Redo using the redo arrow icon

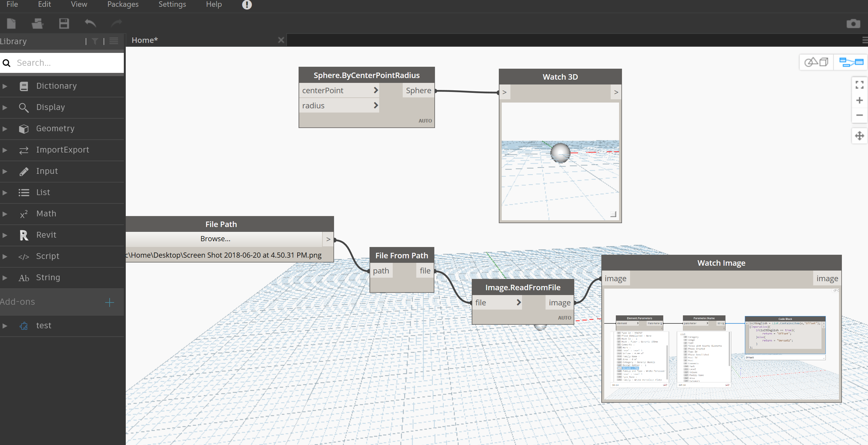point(116,23)
